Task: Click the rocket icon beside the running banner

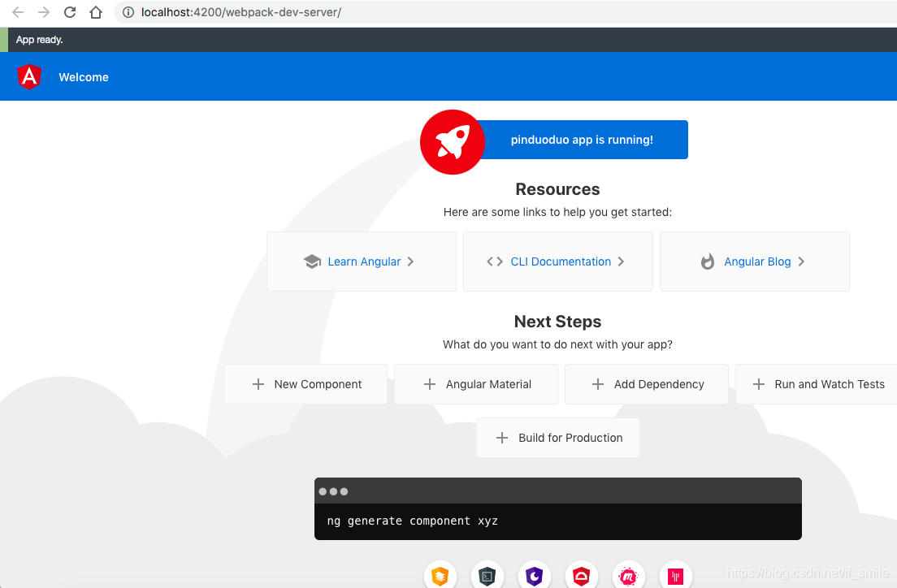Action: click(x=453, y=142)
